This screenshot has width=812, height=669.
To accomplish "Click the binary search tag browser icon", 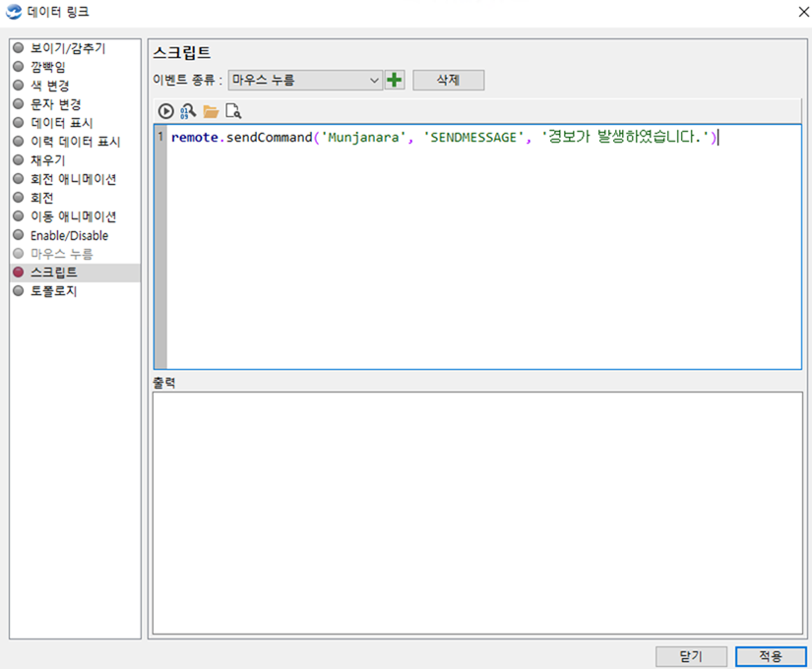I will coord(188,111).
